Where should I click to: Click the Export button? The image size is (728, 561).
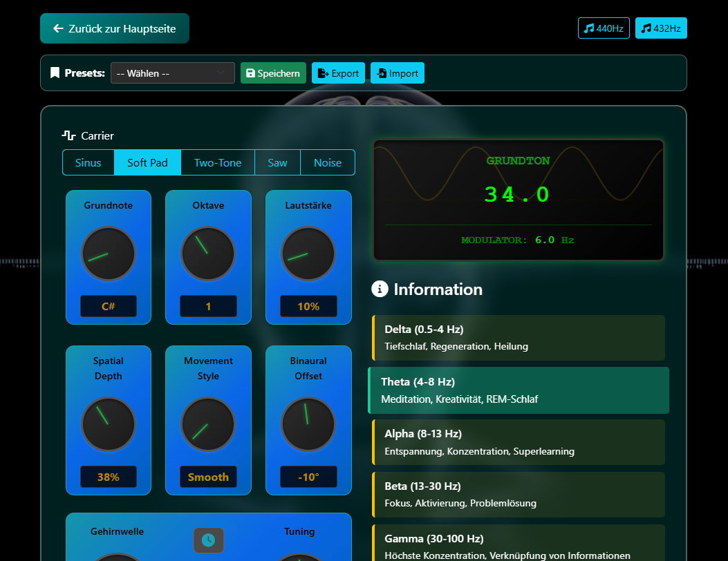[x=338, y=73]
